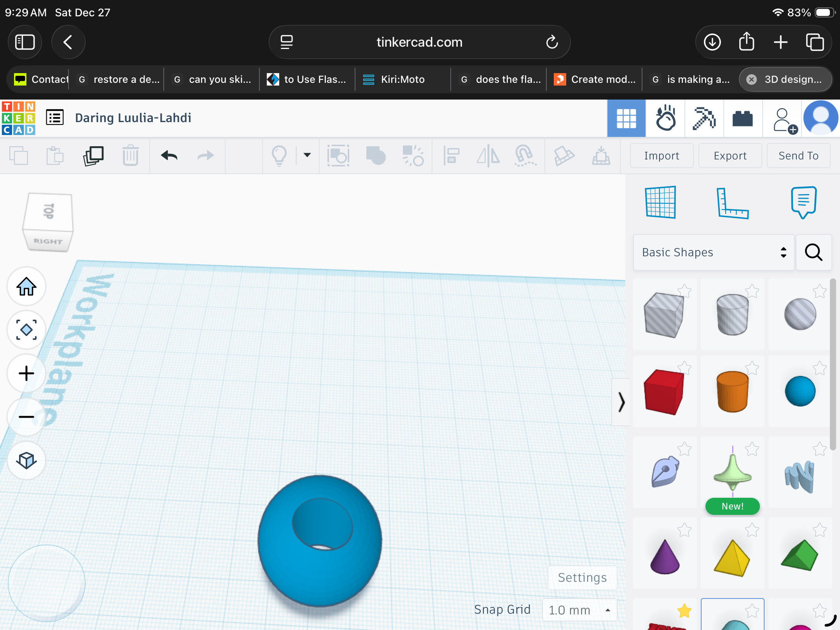
Task: Favorite the red Box with star
Action: [684, 368]
